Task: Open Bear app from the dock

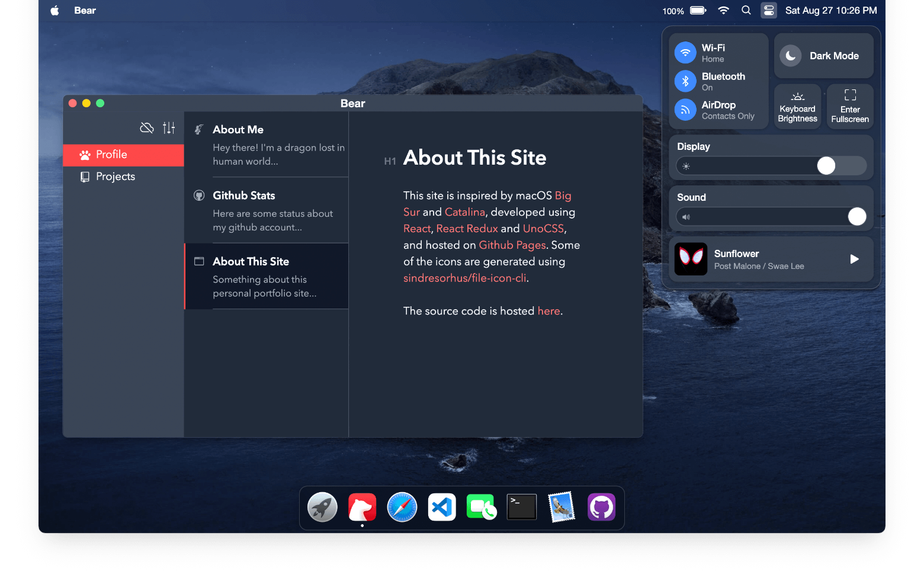Action: pyautogui.click(x=362, y=508)
